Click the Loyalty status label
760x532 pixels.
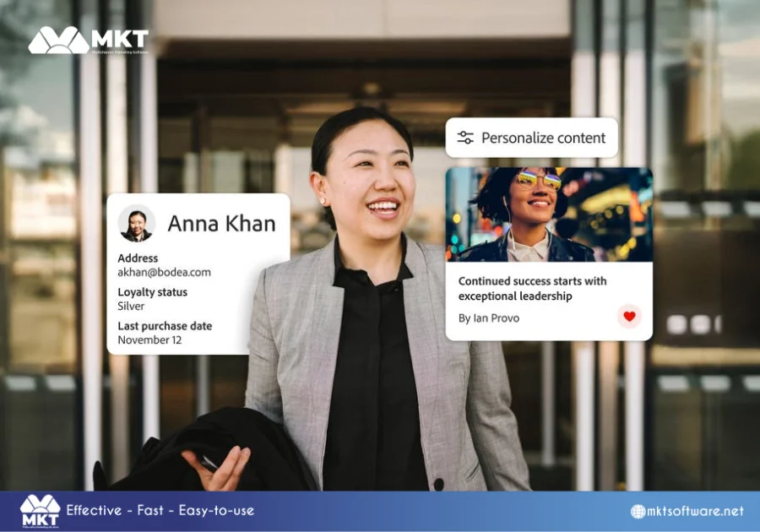[152, 291]
